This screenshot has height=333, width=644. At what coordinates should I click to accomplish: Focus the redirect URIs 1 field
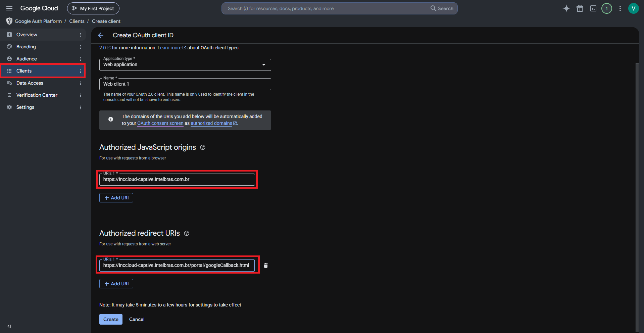pyautogui.click(x=177, y=266)
